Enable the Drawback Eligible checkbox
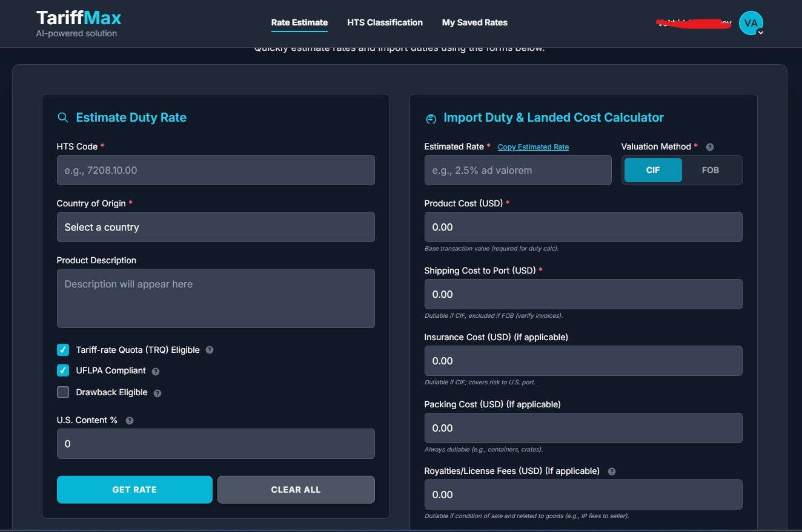This screenshot has width=802, height=532. [63, 392]
